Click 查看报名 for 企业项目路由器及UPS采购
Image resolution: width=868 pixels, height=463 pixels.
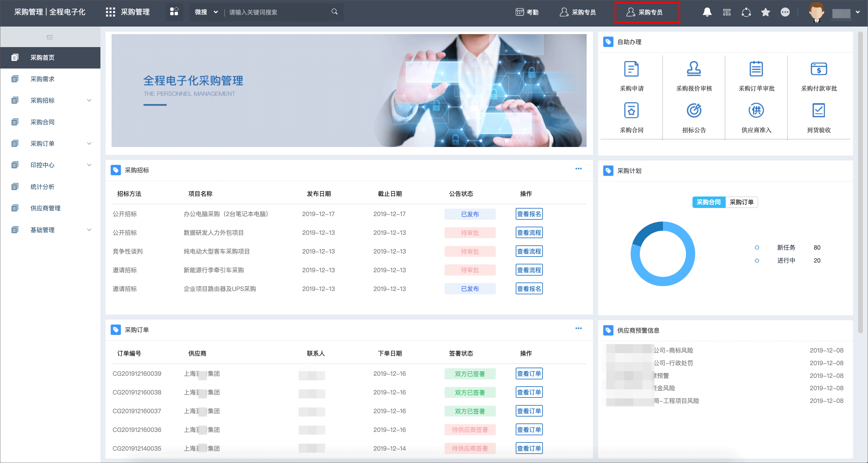(529, 289)
